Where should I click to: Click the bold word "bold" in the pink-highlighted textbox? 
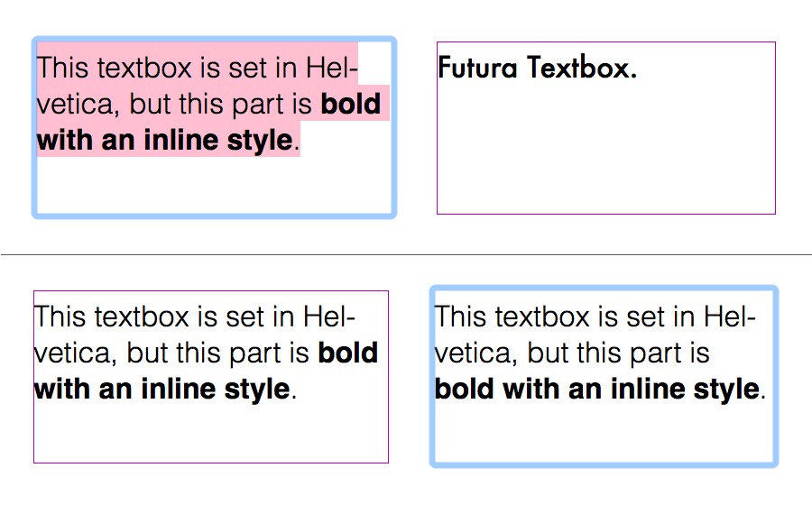pos(351,105)
